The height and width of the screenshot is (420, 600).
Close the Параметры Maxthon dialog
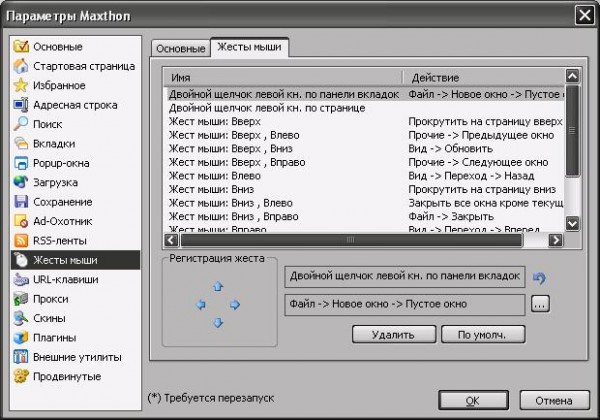pyautogui.click(x=584, y=15)
